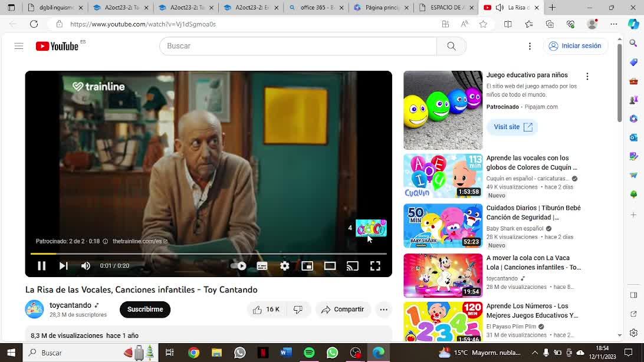Reload the page
644x362 pixels.
[x=34, y=24]
